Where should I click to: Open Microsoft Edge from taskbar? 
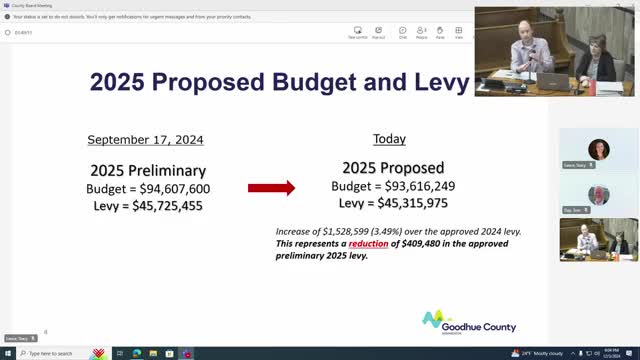137,353
